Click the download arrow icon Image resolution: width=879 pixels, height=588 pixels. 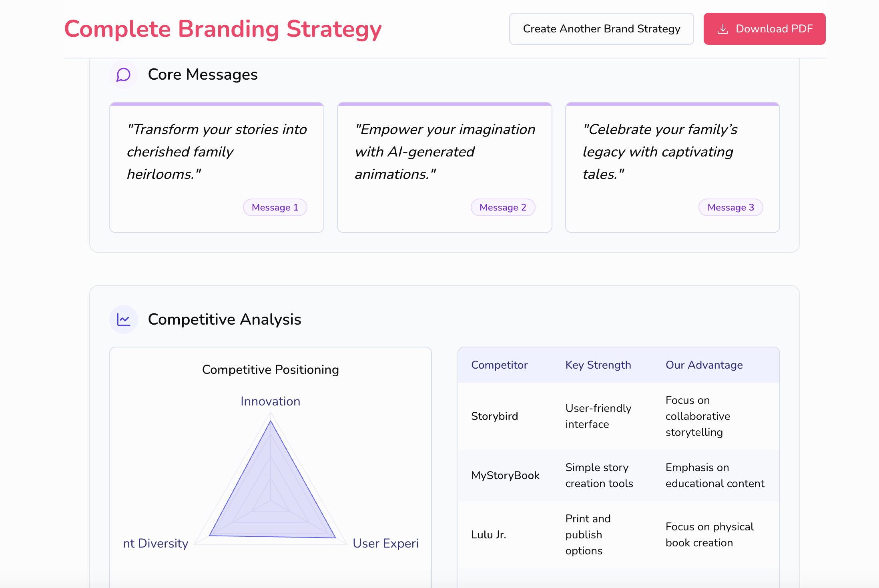[722, 29]
